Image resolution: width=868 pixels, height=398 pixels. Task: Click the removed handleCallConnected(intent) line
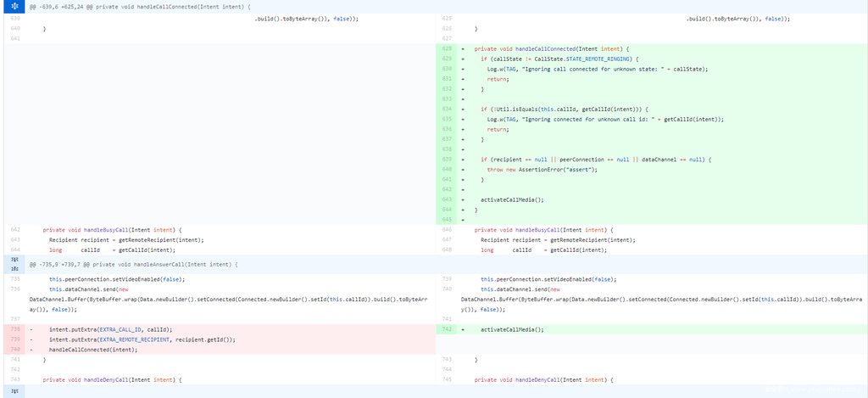pos(92,349)
